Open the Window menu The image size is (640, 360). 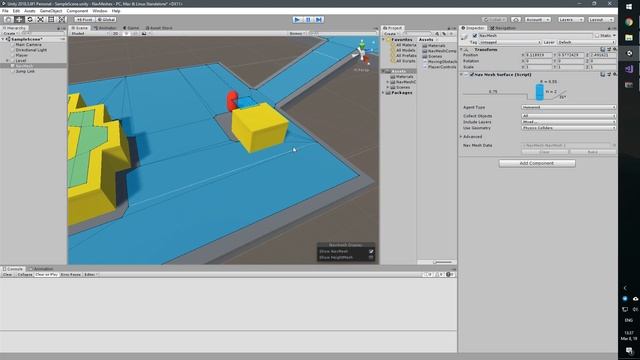100,11
